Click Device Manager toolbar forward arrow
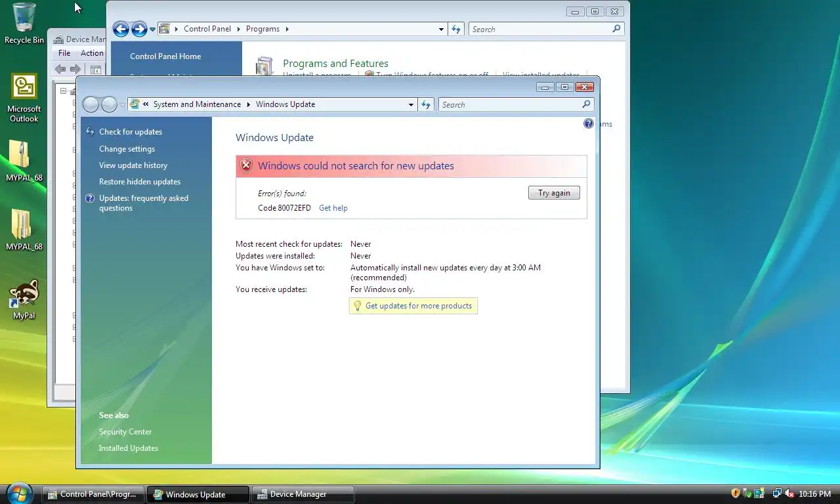The height and width of the screenshot is (504, 840). pyautogui.click(x=75, y=69)
